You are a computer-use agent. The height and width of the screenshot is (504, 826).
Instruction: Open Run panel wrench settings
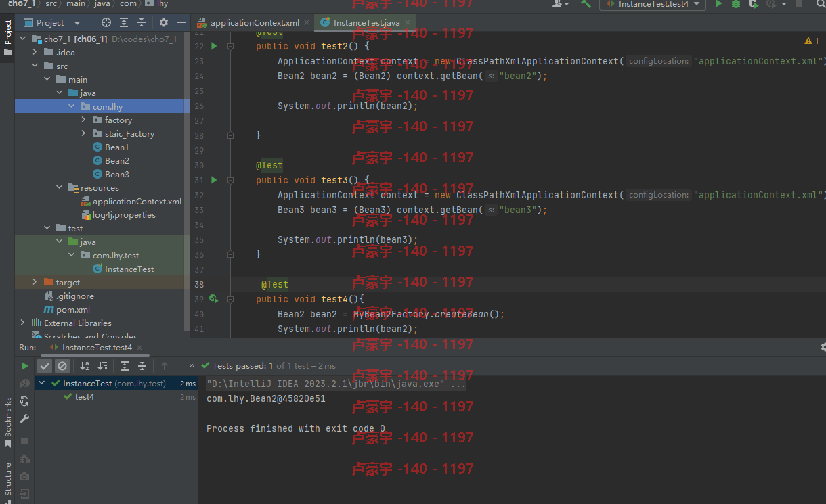(x=24, y=419)
